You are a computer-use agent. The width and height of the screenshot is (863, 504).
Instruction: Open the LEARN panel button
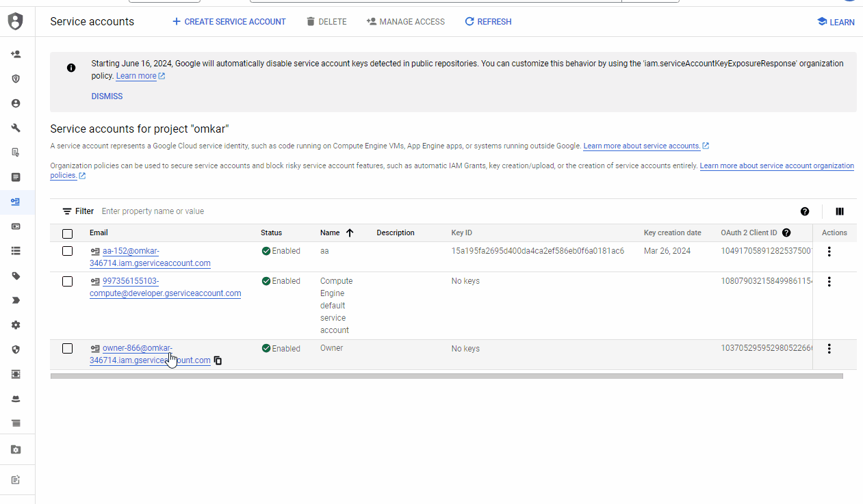836,22
